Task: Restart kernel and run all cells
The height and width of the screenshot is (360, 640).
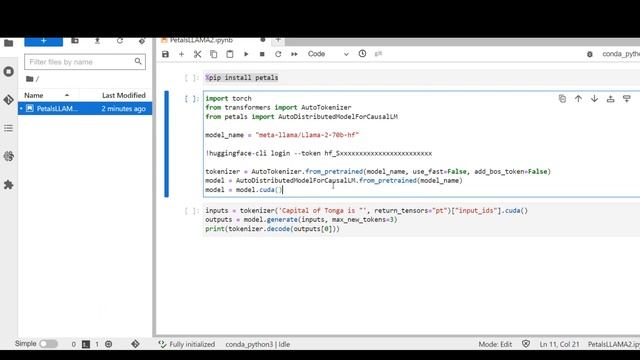Action: click(x=294, y=54)
